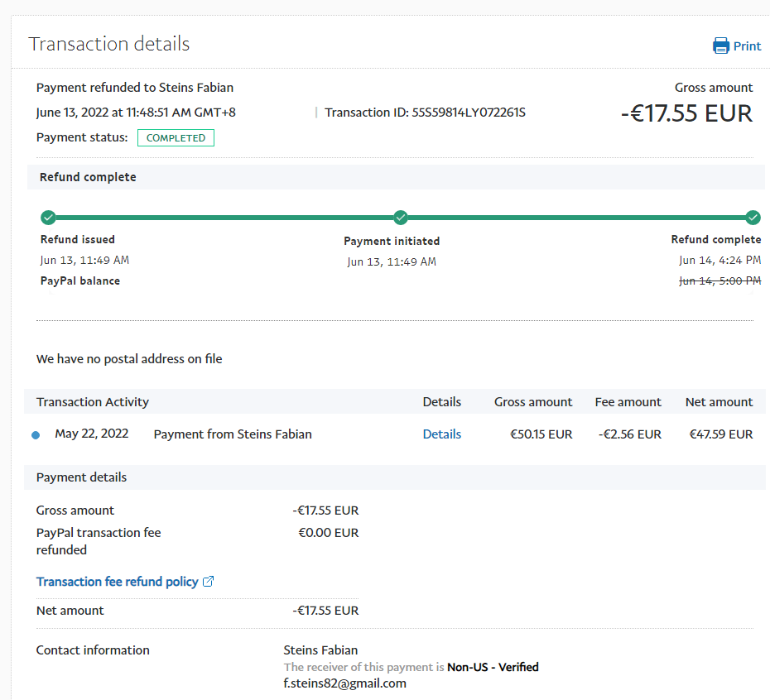Click the Payment details section header

(82, 477)
